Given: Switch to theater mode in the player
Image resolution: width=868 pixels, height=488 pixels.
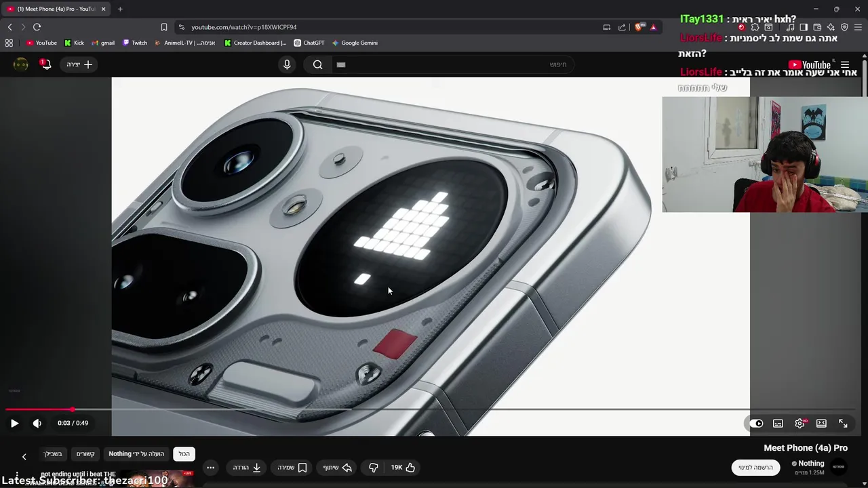Looking at the screenshot, I should [x=821, y=424].
